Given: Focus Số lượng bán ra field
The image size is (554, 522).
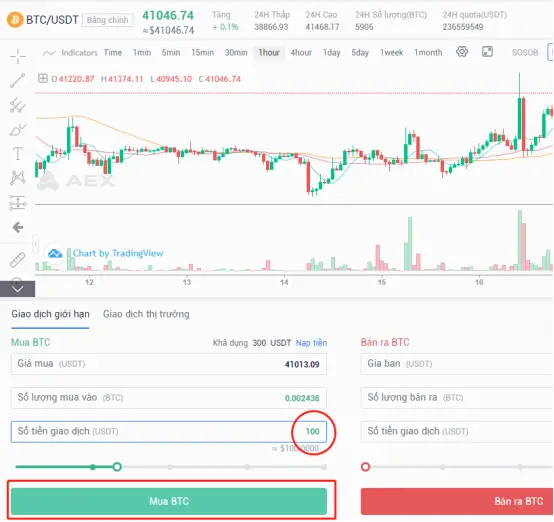Looking at the screenshot, I should click(457, 398).
